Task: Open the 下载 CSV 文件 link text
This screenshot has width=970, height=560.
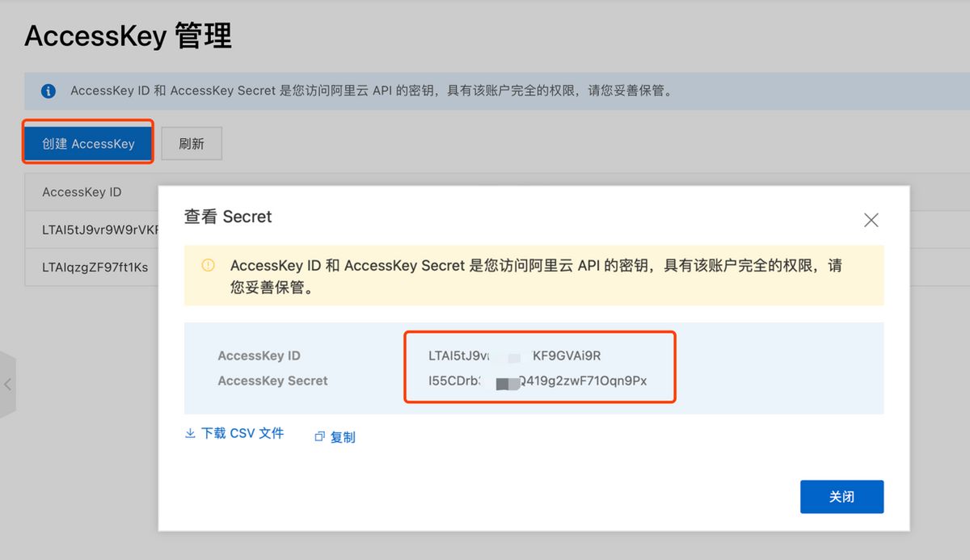Action: (242, 434)
